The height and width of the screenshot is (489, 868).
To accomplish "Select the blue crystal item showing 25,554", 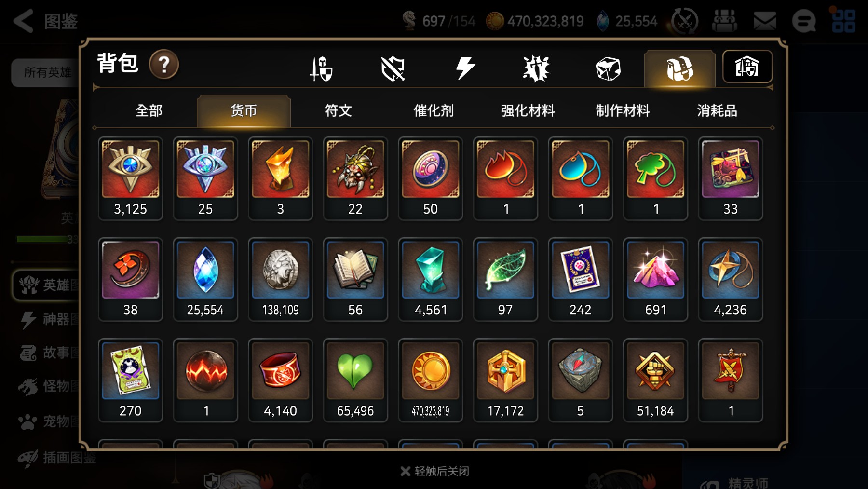I will [205, 279].
